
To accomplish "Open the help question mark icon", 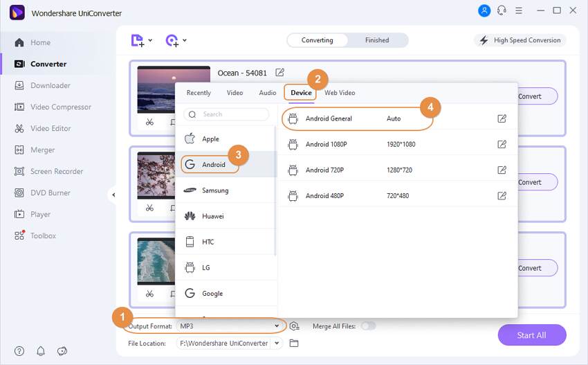I will [19, 351].
